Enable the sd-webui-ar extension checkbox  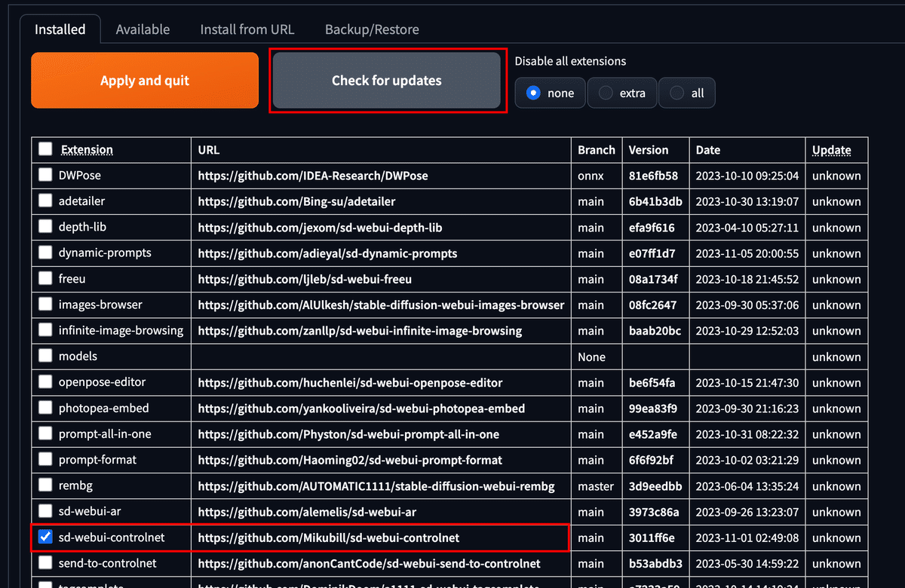click(x=46, y=511)
